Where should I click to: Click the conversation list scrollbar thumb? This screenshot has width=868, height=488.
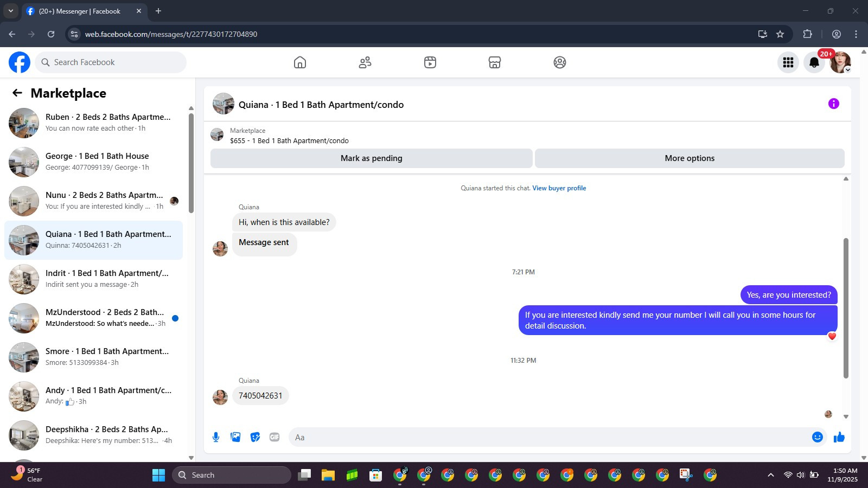(x=191, y=163)
